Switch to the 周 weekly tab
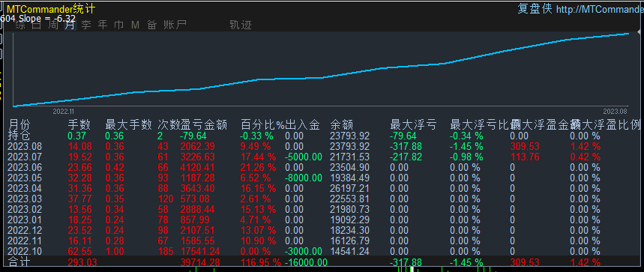The image size is (644, 272). click(53, 25)
